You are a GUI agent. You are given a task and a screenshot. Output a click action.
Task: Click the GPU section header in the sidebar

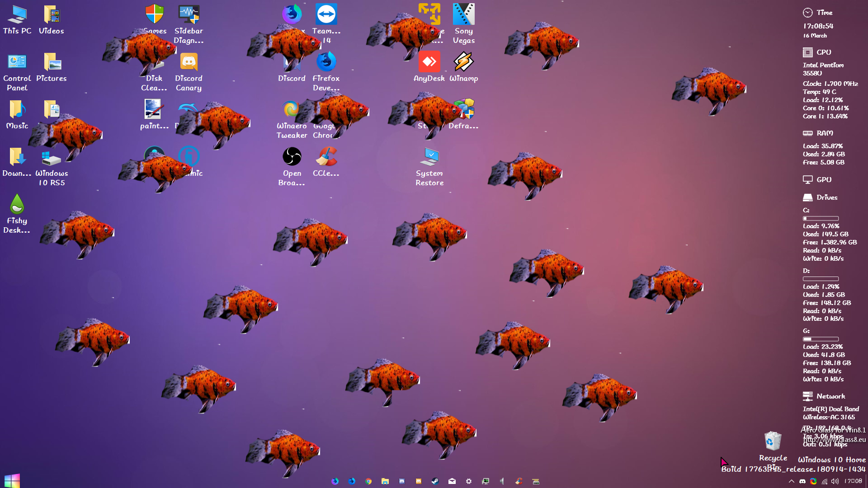pos(817,180)
